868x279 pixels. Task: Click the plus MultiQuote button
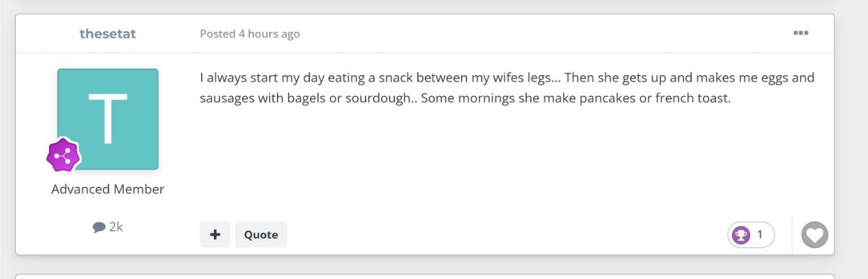coord(215,235)
